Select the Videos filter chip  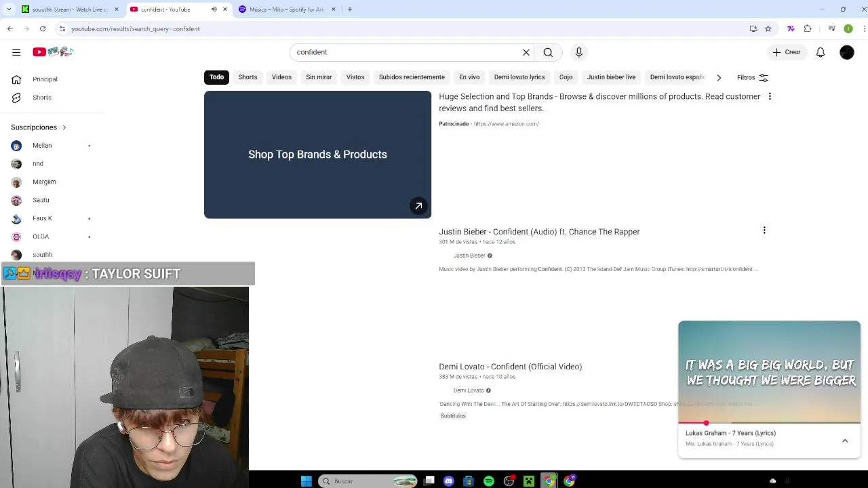point(281,77)
